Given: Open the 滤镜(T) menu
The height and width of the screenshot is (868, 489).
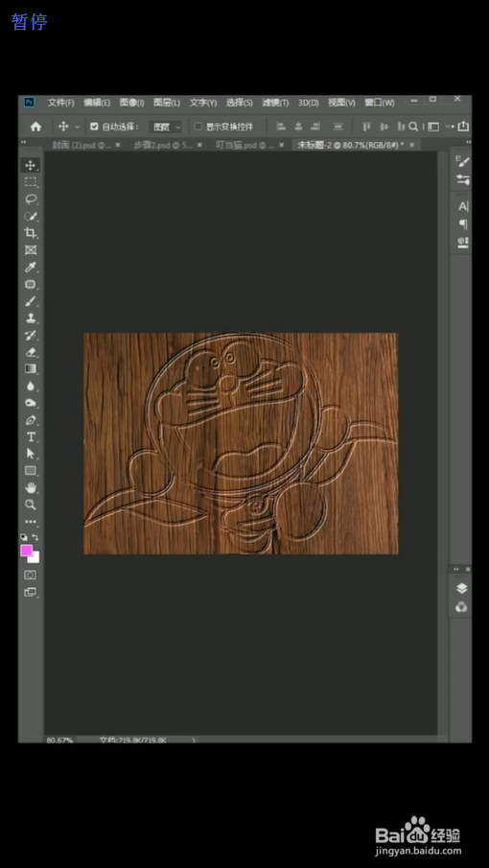Looking at the screenshot, I should pos(275,103).
